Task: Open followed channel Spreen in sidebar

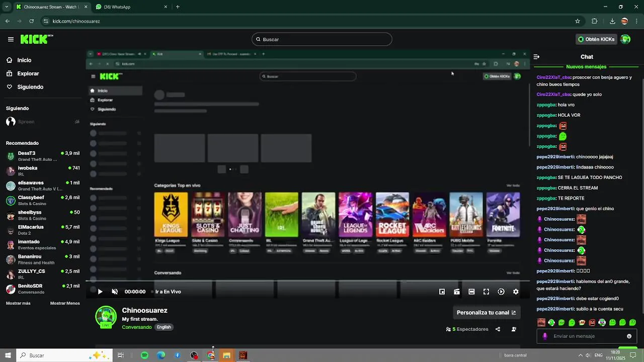Action: click(43, 122)
